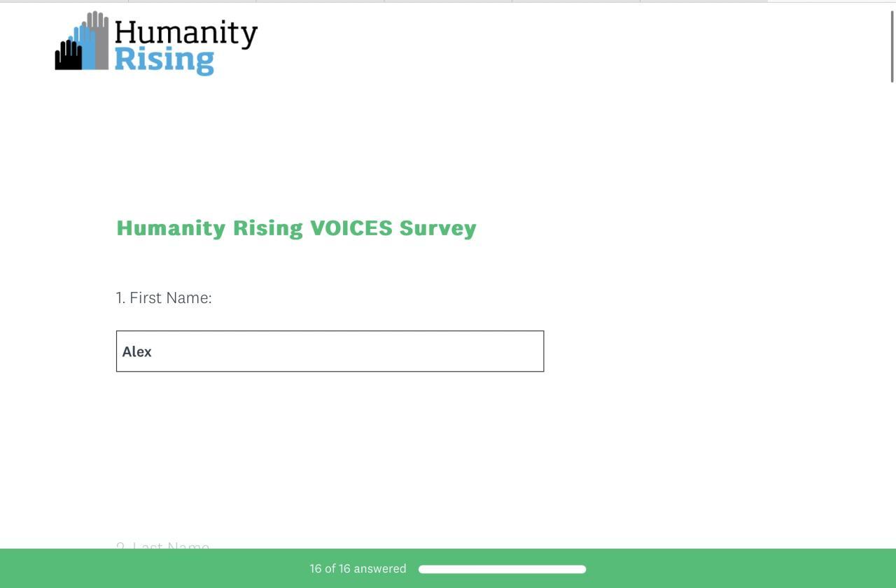Click the "16 of 16 answered" counter
This screenshot has width=896, height=588.
click(x=358, y=568)
